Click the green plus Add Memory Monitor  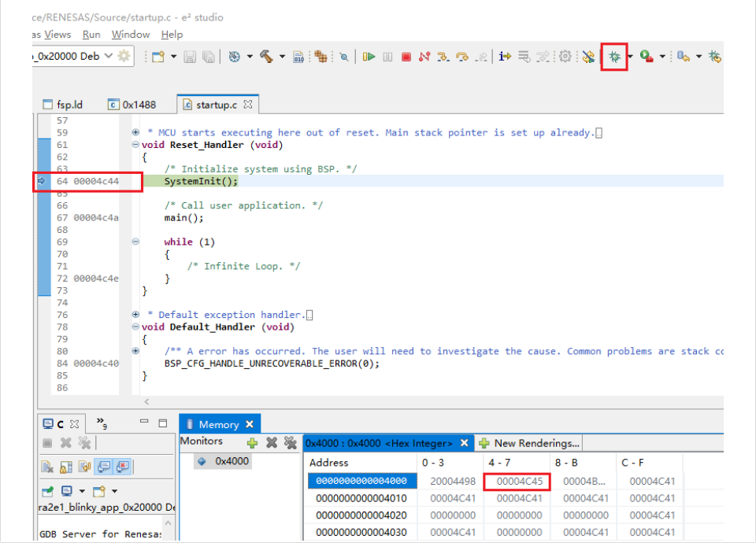click(x=252, y=442)
